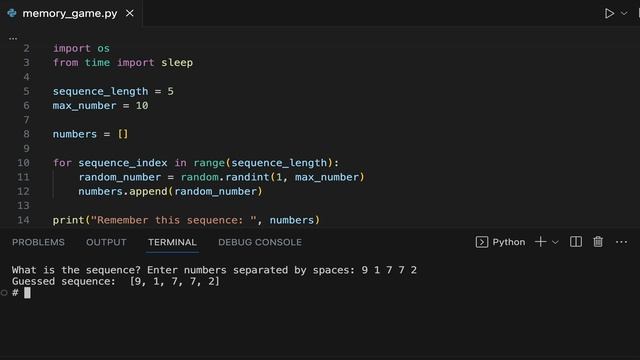640x360 pixels.
Task: Click 'What is the sequence?' terminal line
Action: [x=214, y=270]
